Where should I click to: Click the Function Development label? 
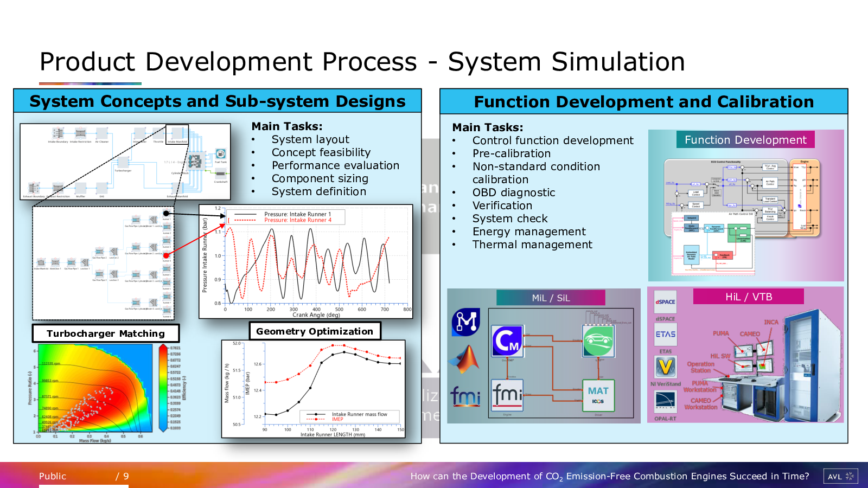click(x=745, y=140)
